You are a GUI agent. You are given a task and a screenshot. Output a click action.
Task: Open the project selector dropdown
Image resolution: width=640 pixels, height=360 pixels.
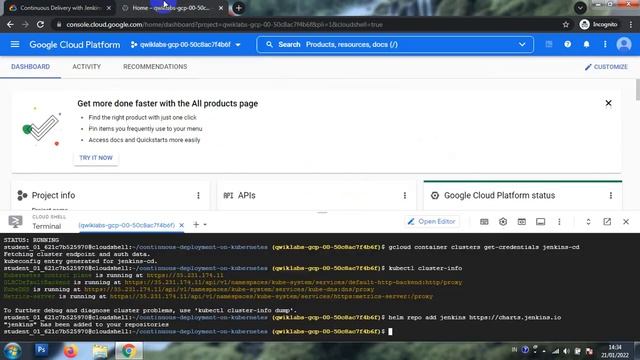click(186, 44)
